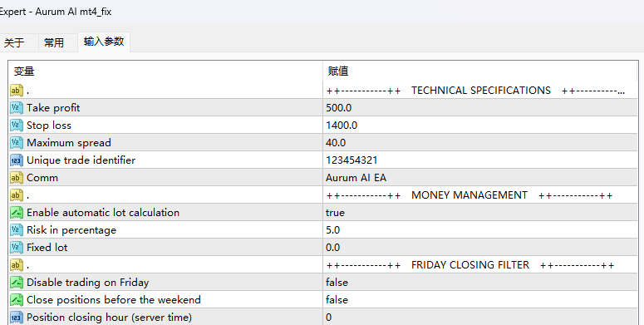644x325 pixels.
Task: Select the Risk in percentage label
Action: tap(71, 230)
